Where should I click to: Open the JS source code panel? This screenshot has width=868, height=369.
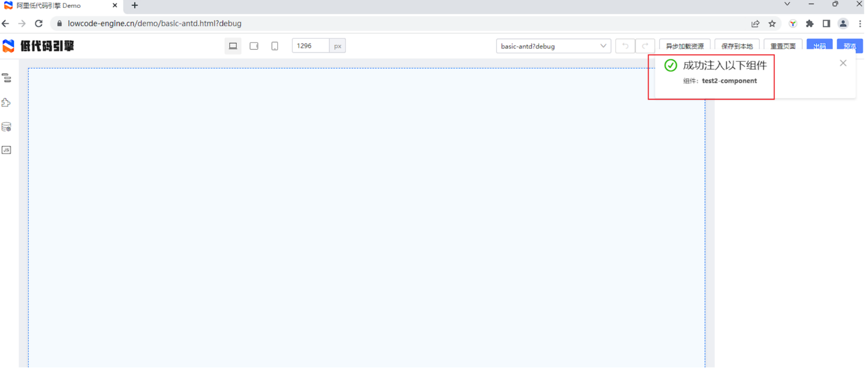tap(6, 150)
